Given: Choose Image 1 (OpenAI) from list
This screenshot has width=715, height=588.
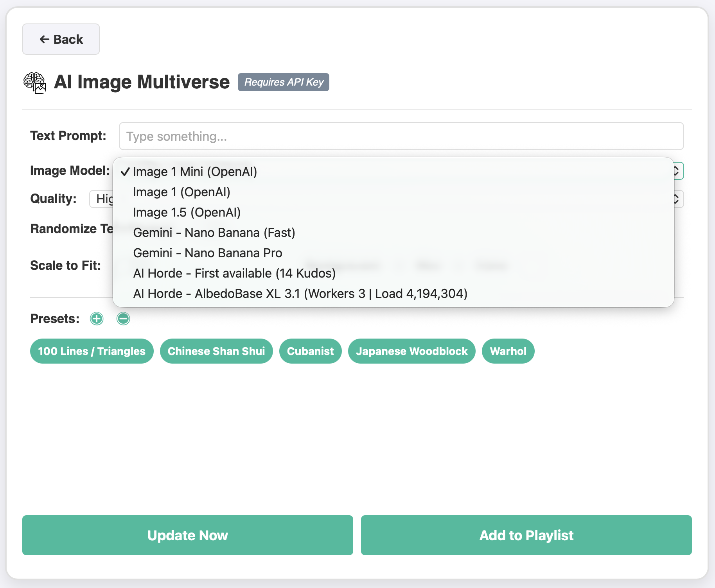Looking at the screenshot, I should [x=393, y=192].
